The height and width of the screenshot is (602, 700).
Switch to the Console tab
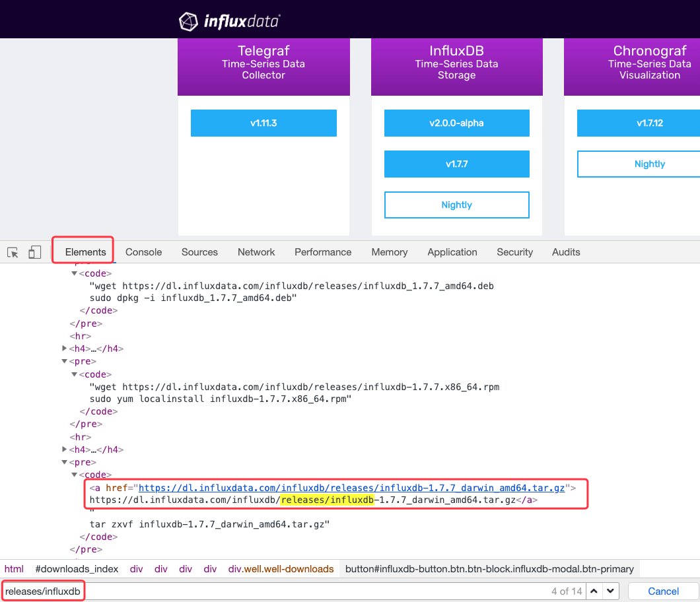[143, 252]
